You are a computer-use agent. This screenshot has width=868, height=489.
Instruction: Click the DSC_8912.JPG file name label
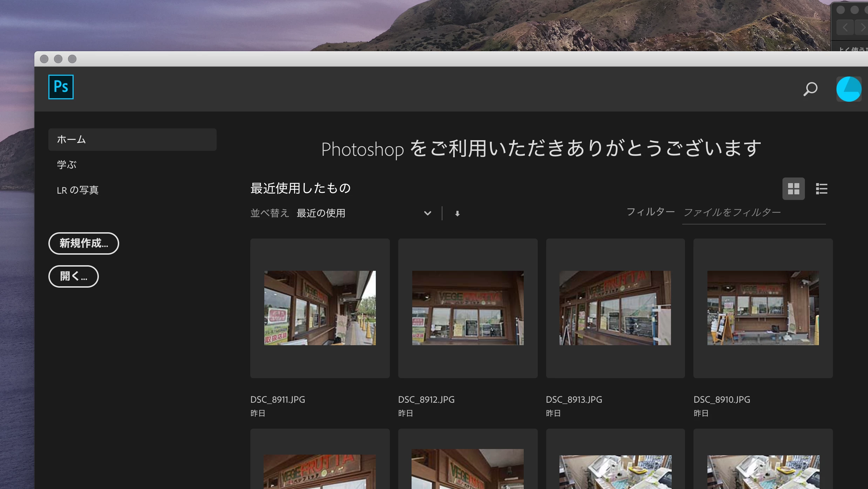click(x=426, y=400)
